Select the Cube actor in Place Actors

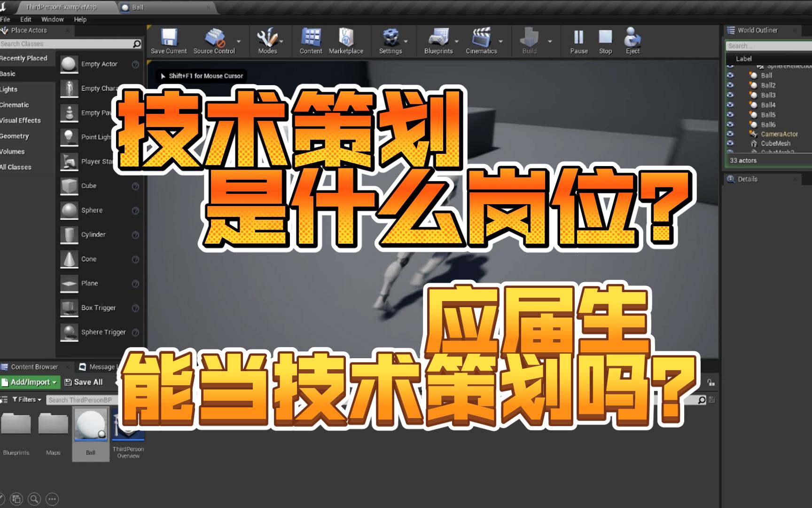69,186
